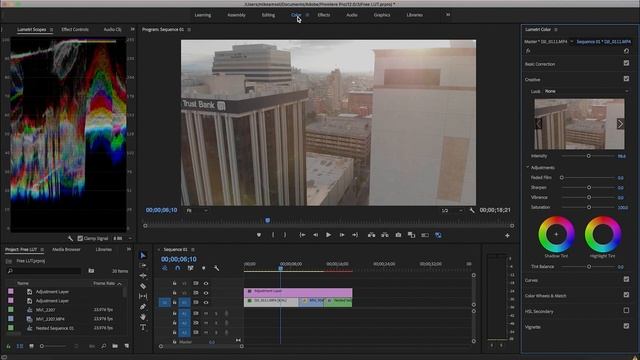Go to In point in program monitor

[302, 235]
